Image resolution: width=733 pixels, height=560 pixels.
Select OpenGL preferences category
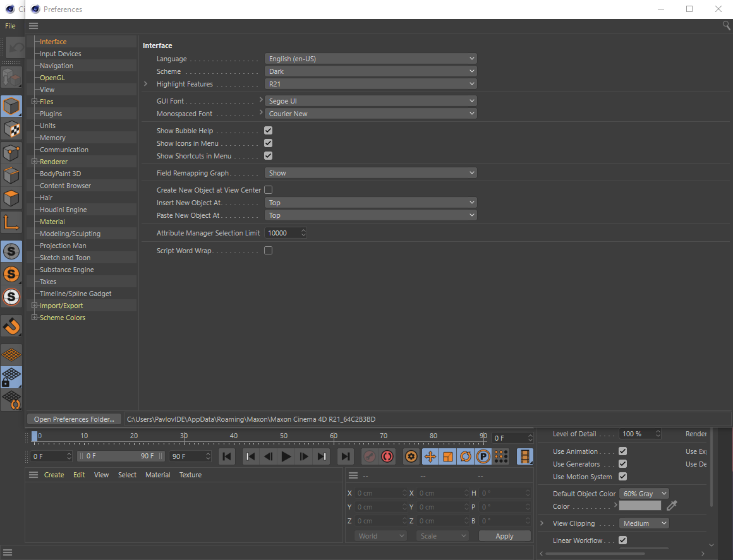tap(52, 78)
